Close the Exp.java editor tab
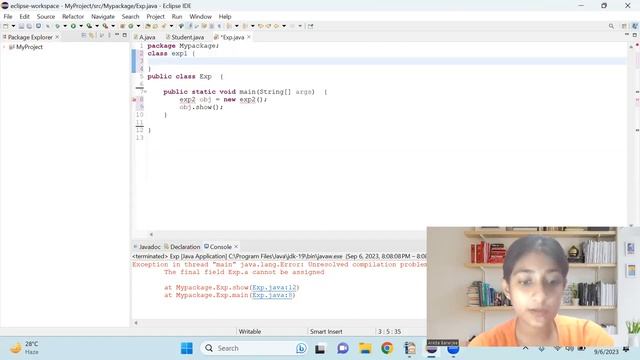This screenshot has width=640, height=360. [249, 37]
